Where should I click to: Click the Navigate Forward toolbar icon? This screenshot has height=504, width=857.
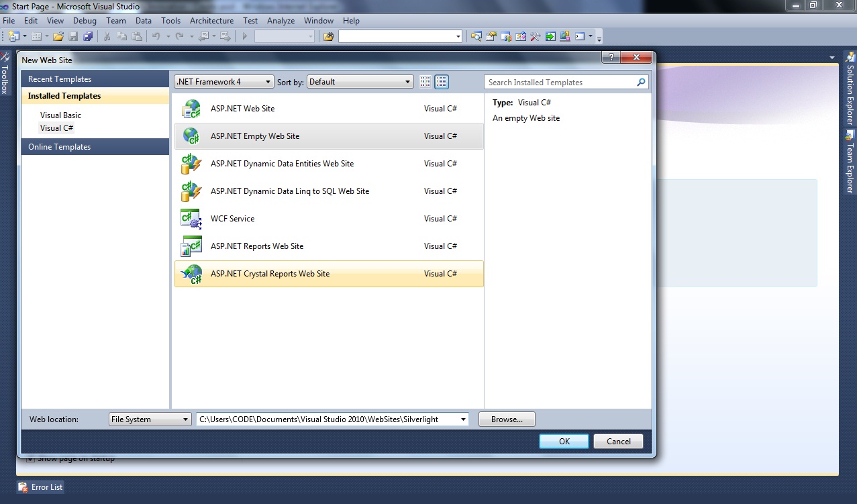[225, 36]
